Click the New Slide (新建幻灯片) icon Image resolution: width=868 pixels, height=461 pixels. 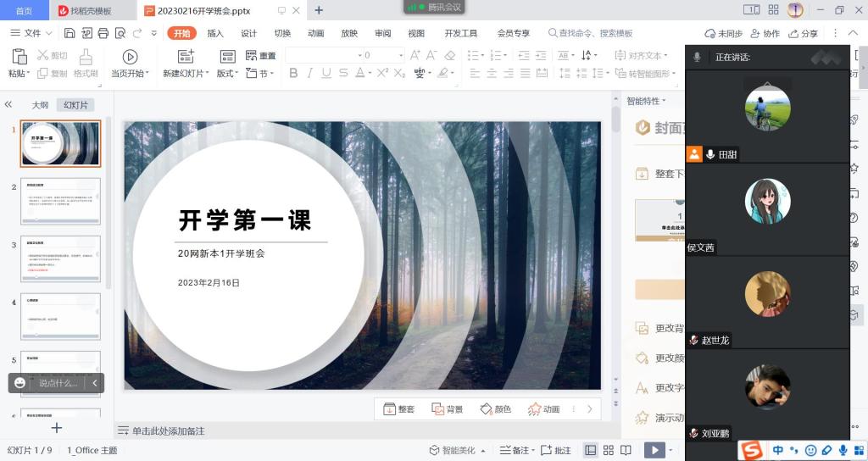186,57
